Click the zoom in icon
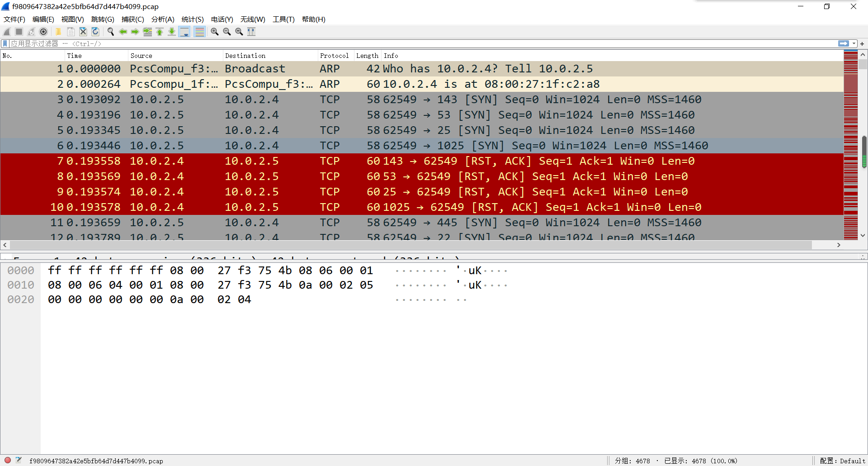The image size is (868, 466). point(215,32)
